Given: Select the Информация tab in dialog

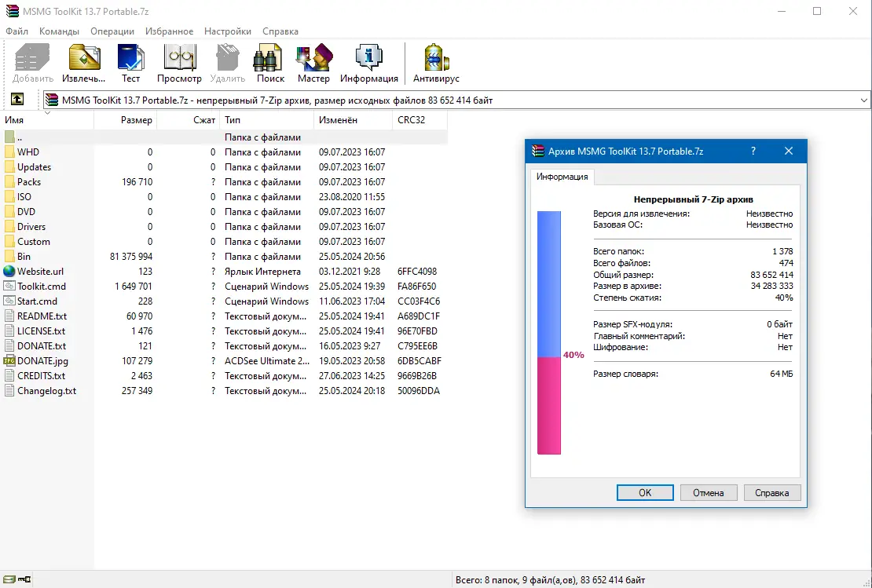Looking at the screenshot, I should [562, 177].
